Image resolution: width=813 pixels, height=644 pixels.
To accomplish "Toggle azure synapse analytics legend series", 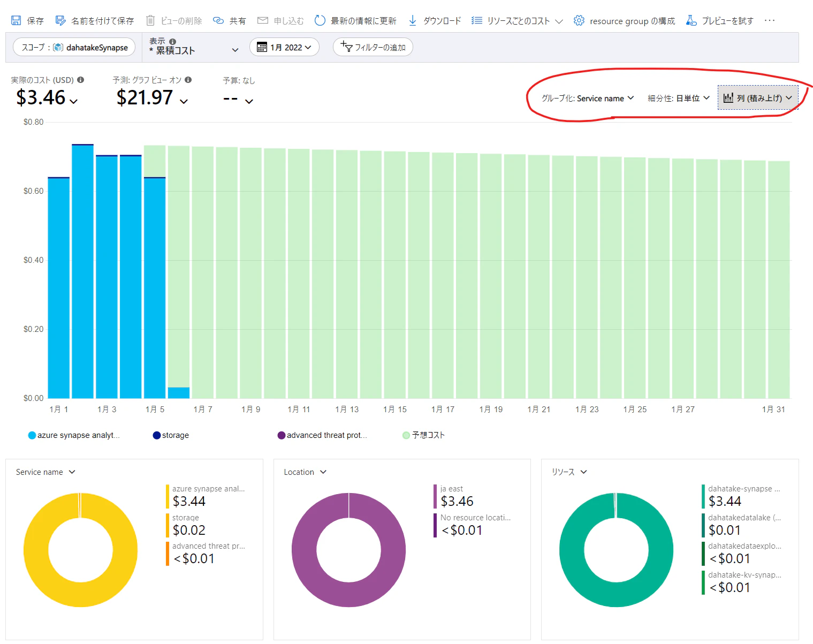I will point(74,435).
